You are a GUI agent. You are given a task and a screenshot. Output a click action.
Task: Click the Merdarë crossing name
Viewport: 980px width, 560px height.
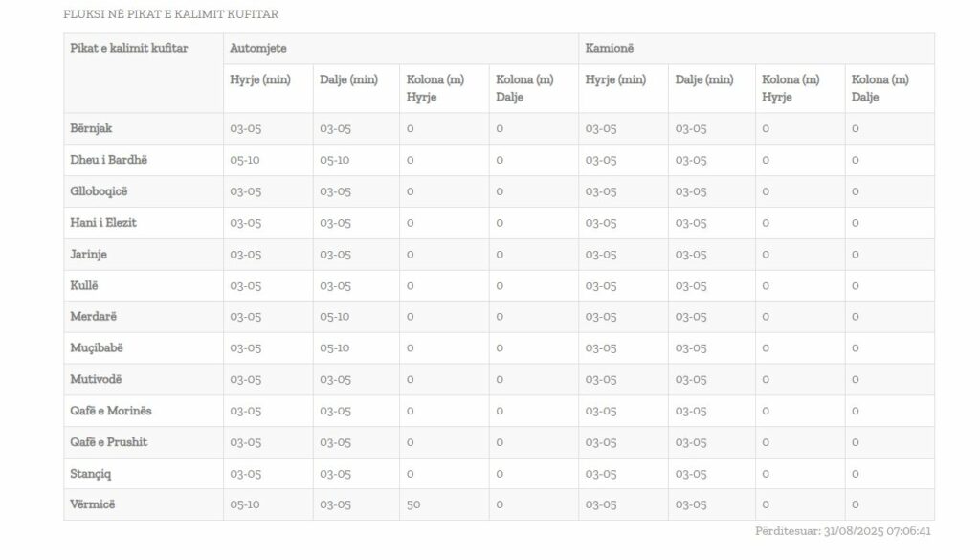pos(93,316)
